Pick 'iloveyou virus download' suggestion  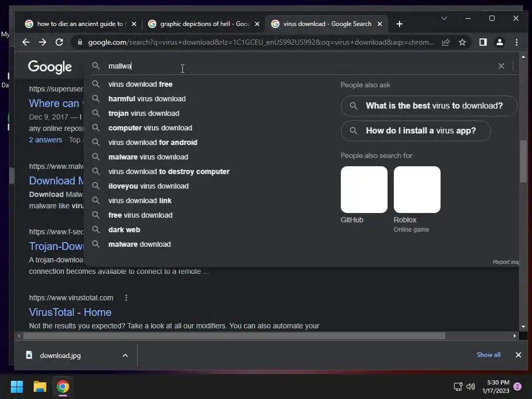point(149,187)
